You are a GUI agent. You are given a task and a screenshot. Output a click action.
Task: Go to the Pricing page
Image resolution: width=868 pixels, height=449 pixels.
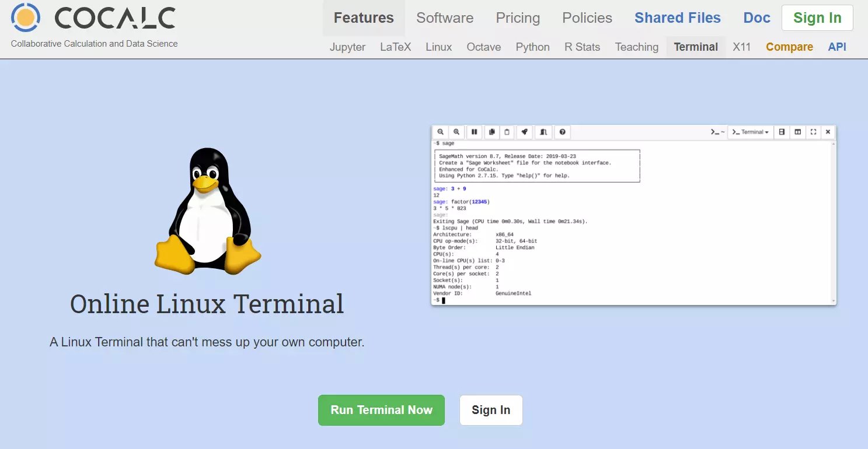[518, 18]
